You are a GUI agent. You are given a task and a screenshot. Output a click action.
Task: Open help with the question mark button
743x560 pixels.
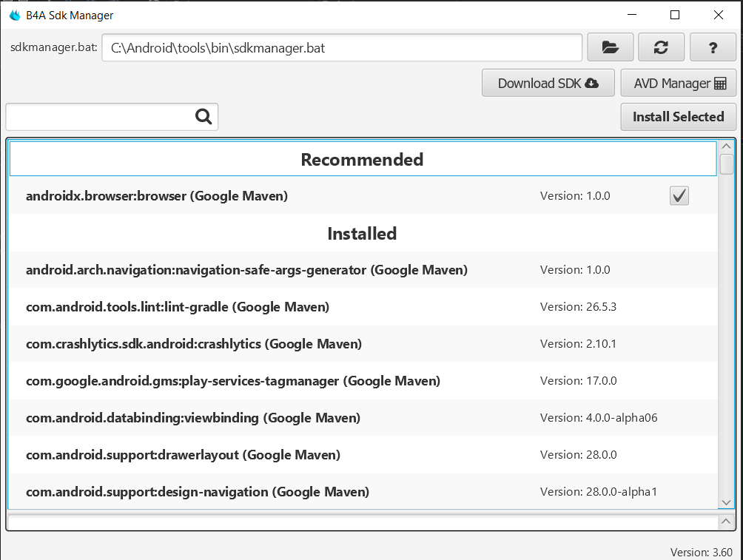coord(713,47)
